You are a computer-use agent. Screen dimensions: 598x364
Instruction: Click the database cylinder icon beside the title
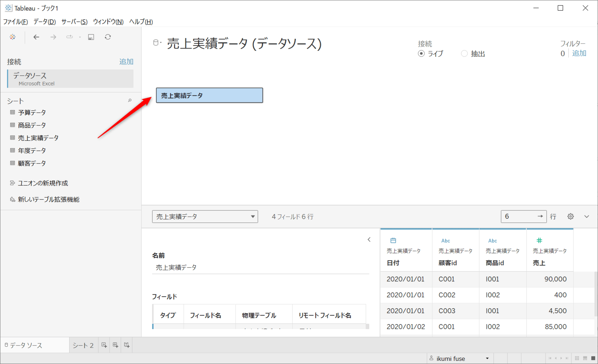click(x=156, y=43)
